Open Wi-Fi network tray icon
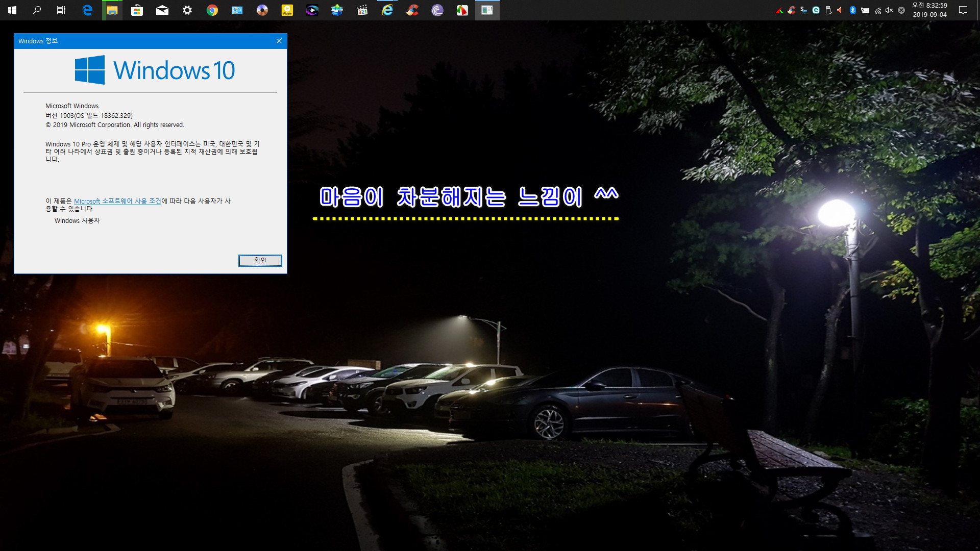The width and height of the screenshot is (980, 551). tap(877, 10)
